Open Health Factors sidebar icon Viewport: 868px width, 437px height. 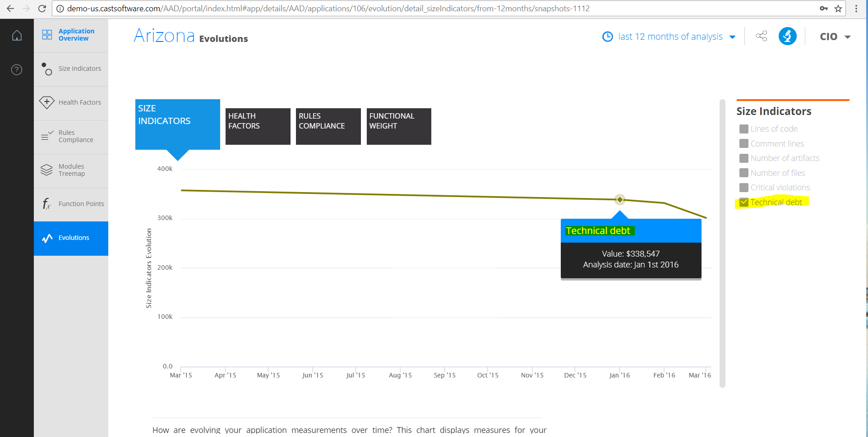pyautogui.click(x=47, y=102)
